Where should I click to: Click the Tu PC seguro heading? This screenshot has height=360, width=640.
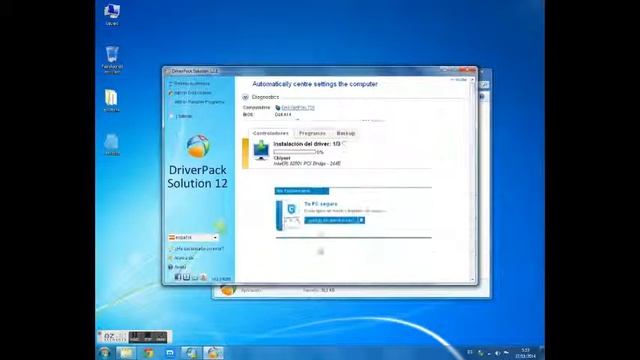click(321, 204)
